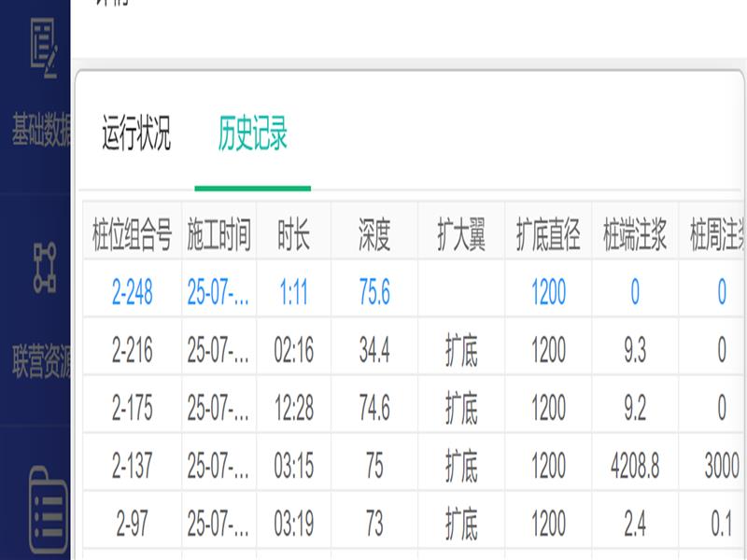This screenshot has height=560, width=747.
Task: Select row with pile number 2-216
Action: tap(132, 351)
